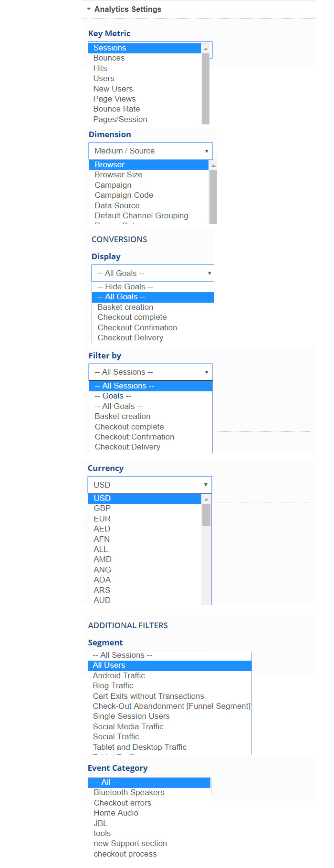The width and height of the screenshot is (334, 868).
Task: Pick Checkout errors event category
Action: point(122,803)
